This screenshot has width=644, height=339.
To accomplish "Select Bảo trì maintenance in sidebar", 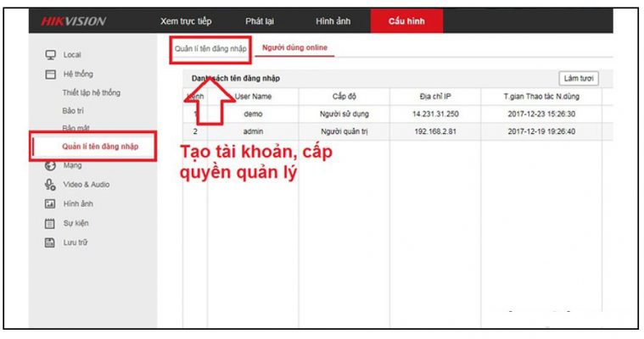I will coord(73,111).
